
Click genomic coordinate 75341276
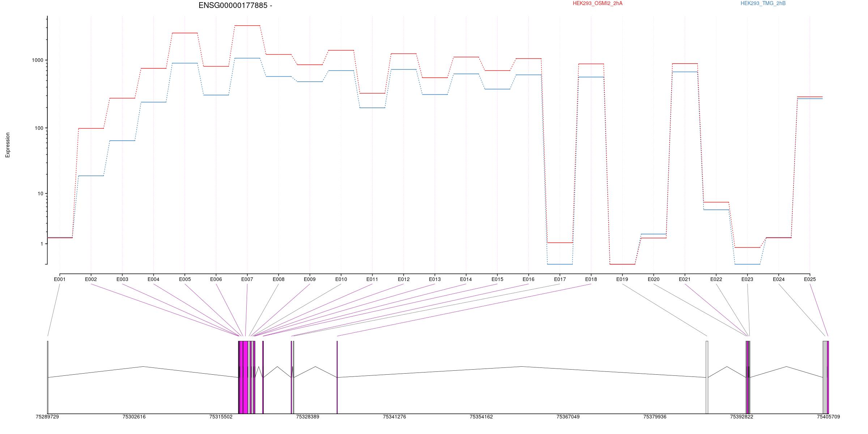point(395,417)
